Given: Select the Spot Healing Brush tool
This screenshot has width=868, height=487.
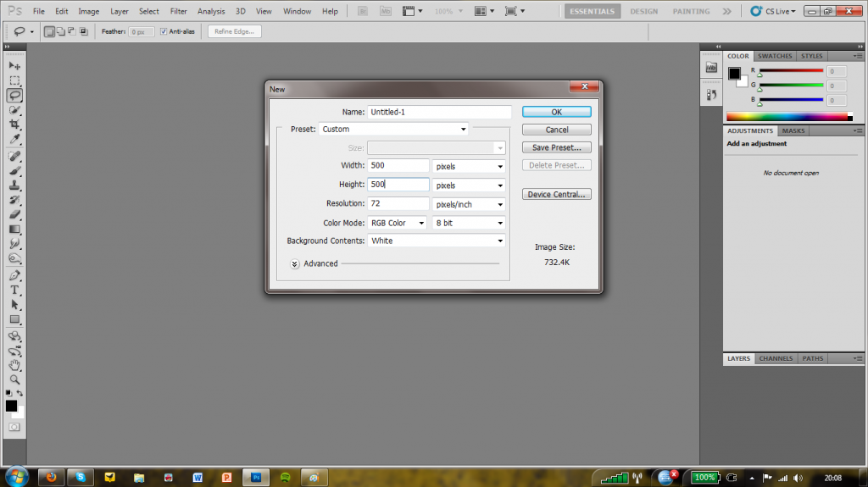Looking at the screenshot, I should 14,157.
